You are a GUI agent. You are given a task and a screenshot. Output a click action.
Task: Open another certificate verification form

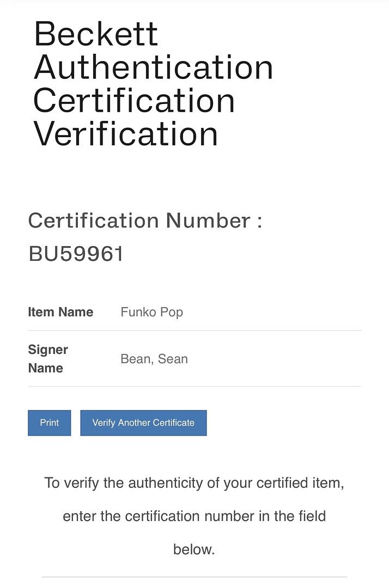coord(143,423)
